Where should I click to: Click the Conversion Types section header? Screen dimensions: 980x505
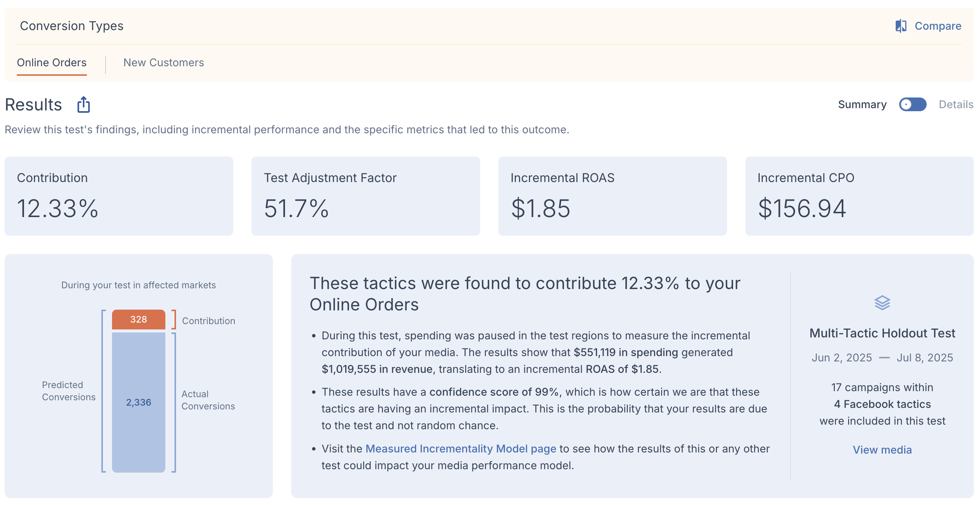(x=72, y=26)
